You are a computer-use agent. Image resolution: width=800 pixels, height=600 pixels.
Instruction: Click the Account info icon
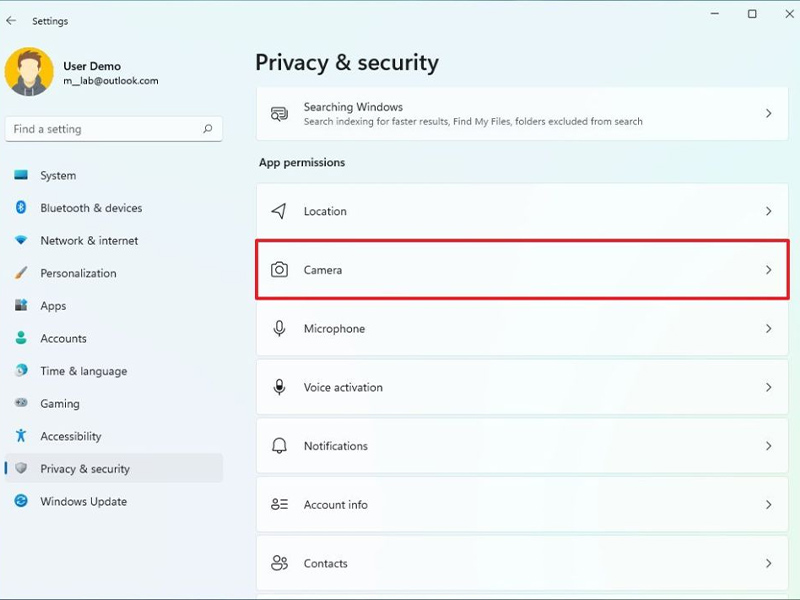click(x=279, y=505)
